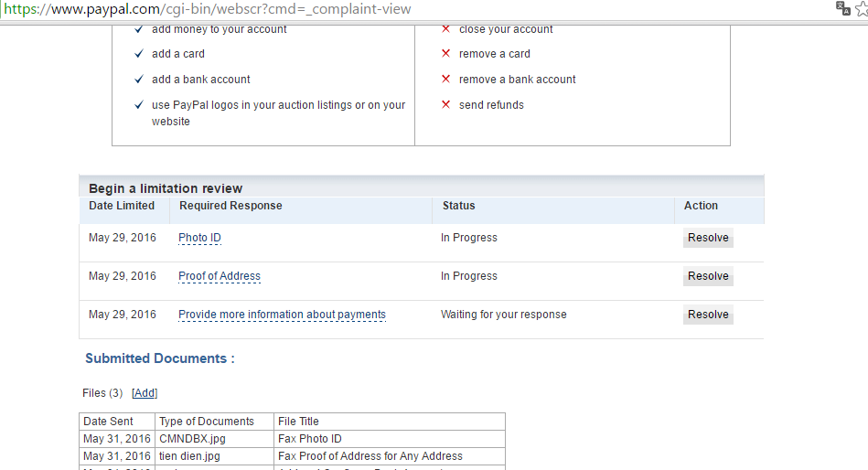This screenshot has width=868, height=470.
Task: Click the red X beside 'send refunds'
Action: pyautogui.click(x=445, y=105)
